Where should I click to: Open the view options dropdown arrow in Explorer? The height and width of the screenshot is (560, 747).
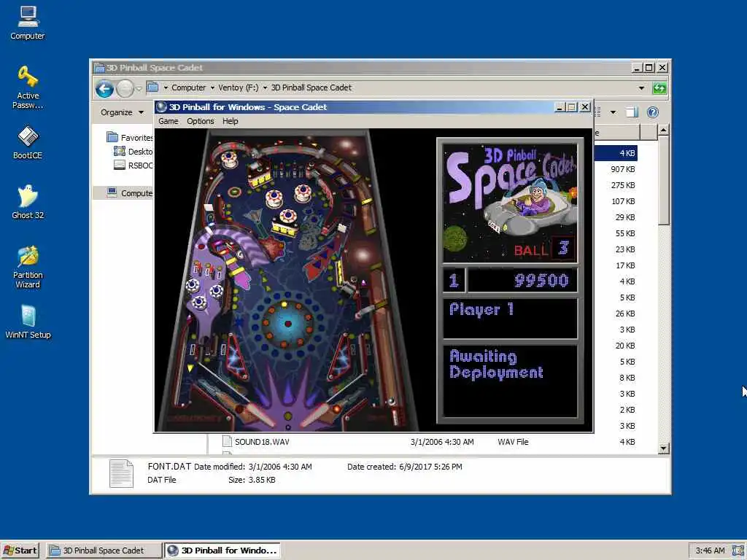[x=613, y=112]
